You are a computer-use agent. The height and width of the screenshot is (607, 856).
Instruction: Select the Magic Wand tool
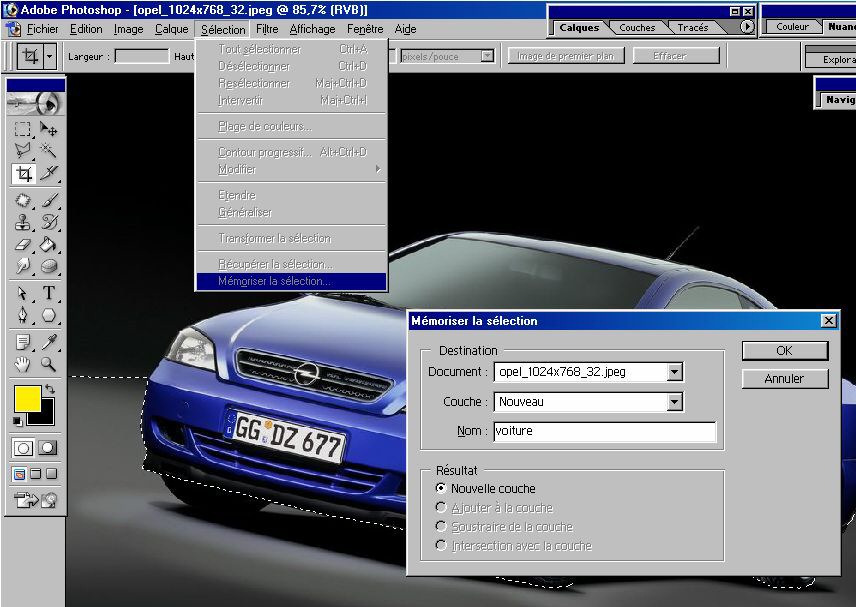(x=49, y=150)
